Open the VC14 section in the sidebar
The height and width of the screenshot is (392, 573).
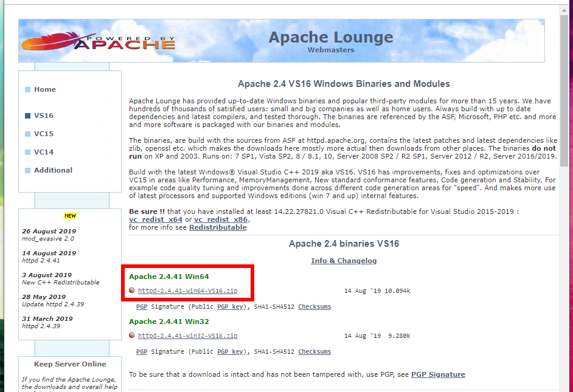[x=43, y=152]
